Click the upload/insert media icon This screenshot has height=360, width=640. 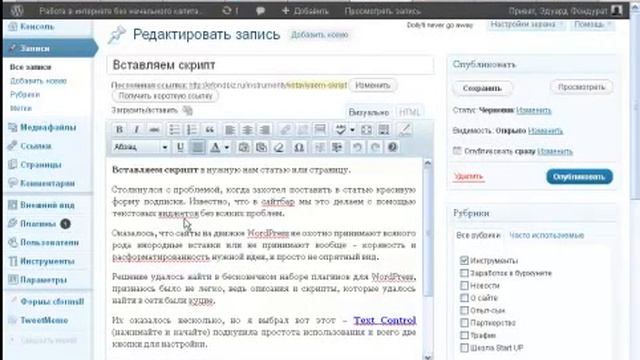pyautogui.click(x=187, y=110)
